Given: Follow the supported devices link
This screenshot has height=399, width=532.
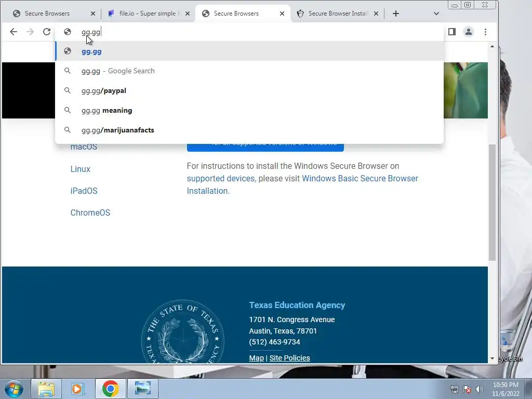Looking at the screenshot, I should 220,179.
